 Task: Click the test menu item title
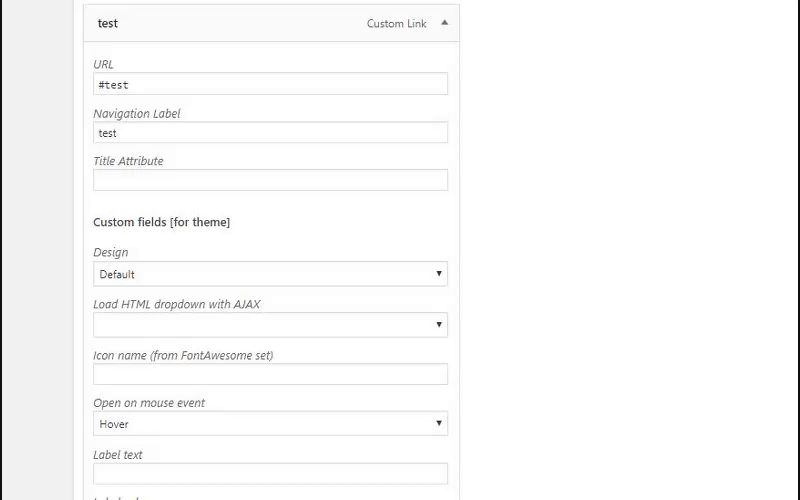(108, 23)
